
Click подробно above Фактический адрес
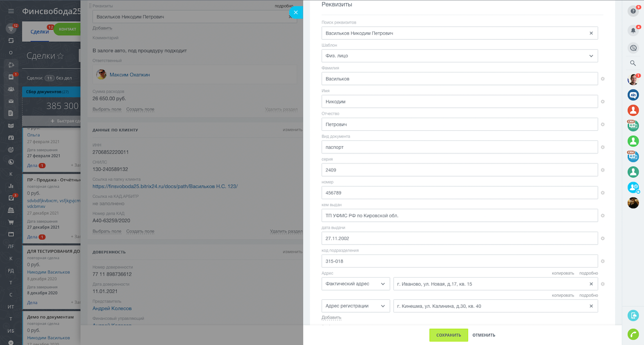588,273
